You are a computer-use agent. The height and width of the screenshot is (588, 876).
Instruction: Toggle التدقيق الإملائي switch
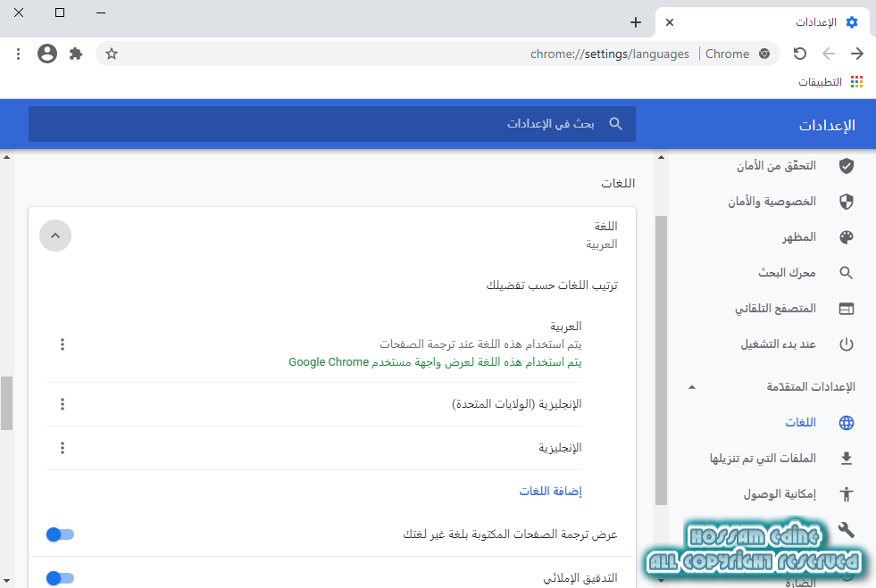pyautogui.click(x=60, y=578)
